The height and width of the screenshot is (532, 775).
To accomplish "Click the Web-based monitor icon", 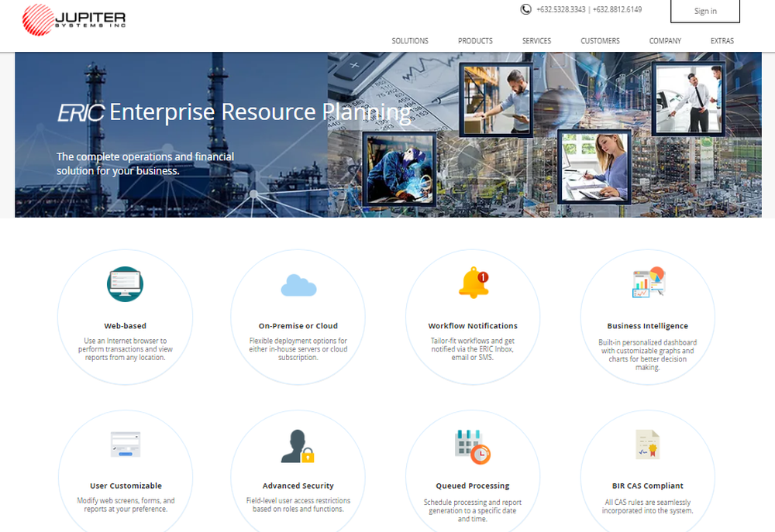I will pyautogui.click(x=125, y=284).
